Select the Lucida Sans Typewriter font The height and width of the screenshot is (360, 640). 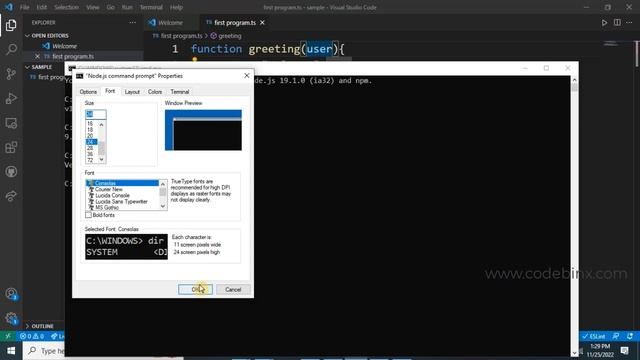click(121, 202)
